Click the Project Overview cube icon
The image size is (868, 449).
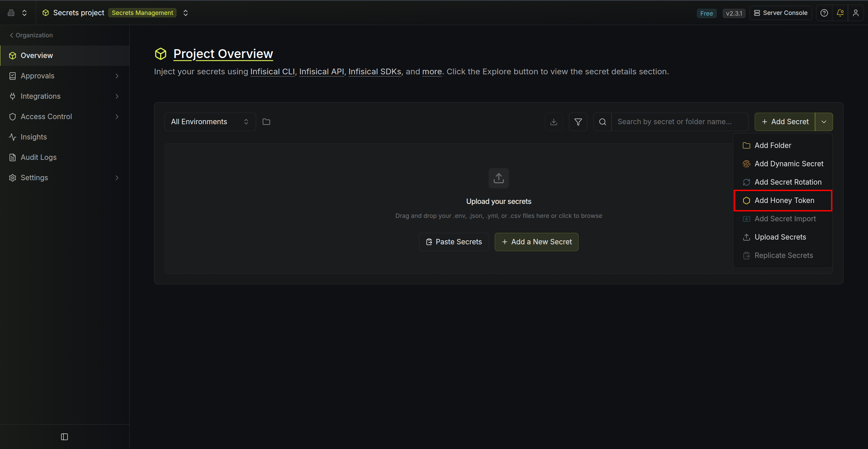161,54
